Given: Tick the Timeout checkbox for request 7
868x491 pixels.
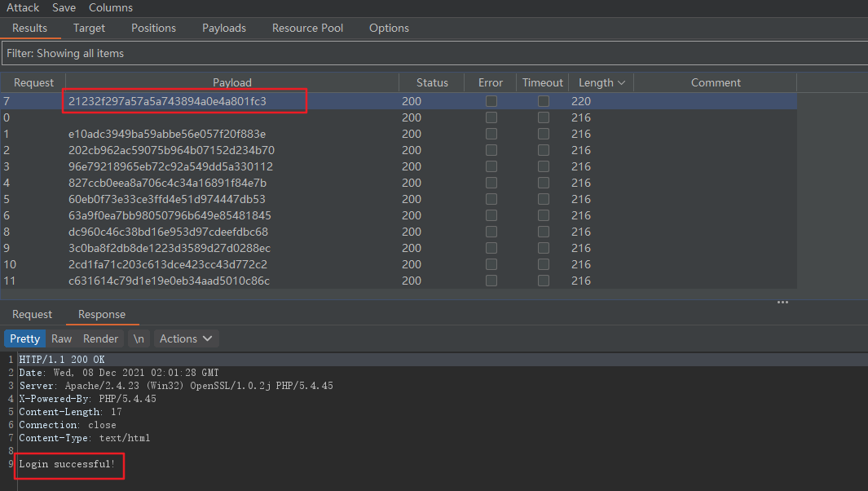Looking at the screenshot, I should tap(543, 101).
